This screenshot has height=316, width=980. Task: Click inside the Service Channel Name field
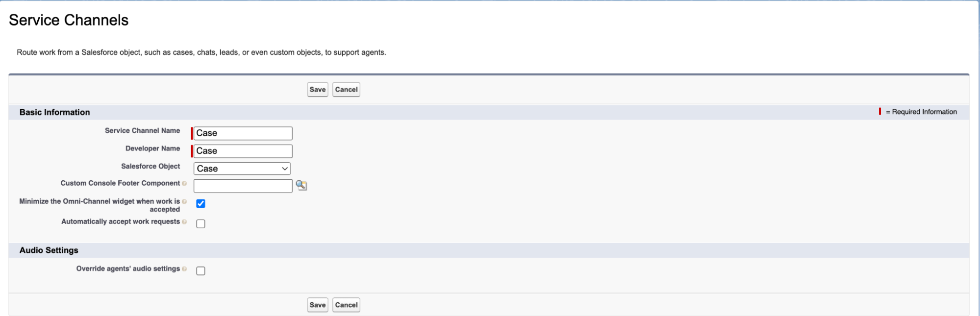pos(243,133)
